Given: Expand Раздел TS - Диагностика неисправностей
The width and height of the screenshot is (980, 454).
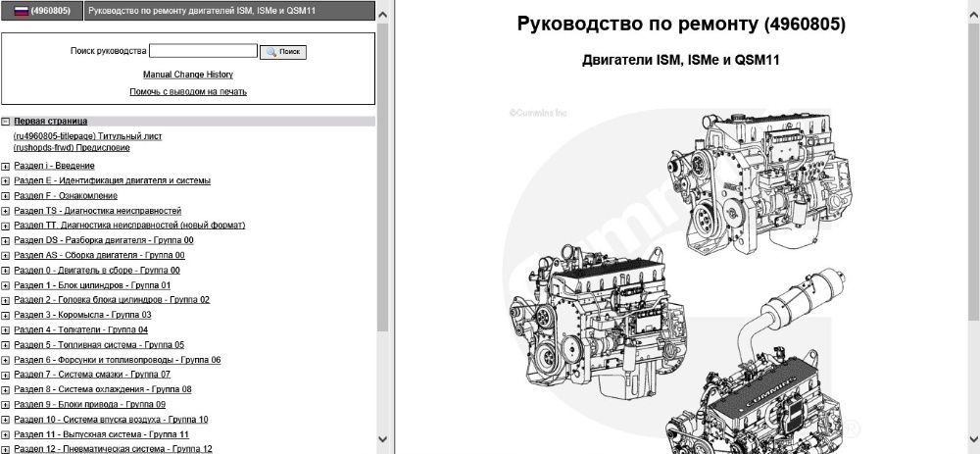Looking at the screenshot, I should click(x=6, y=212).
